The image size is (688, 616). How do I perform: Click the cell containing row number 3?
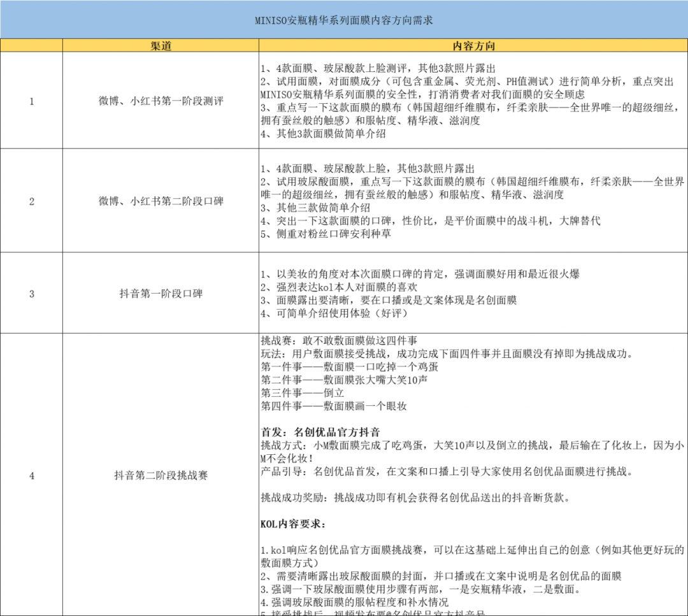pyautogui.click(x=31, y=294)
